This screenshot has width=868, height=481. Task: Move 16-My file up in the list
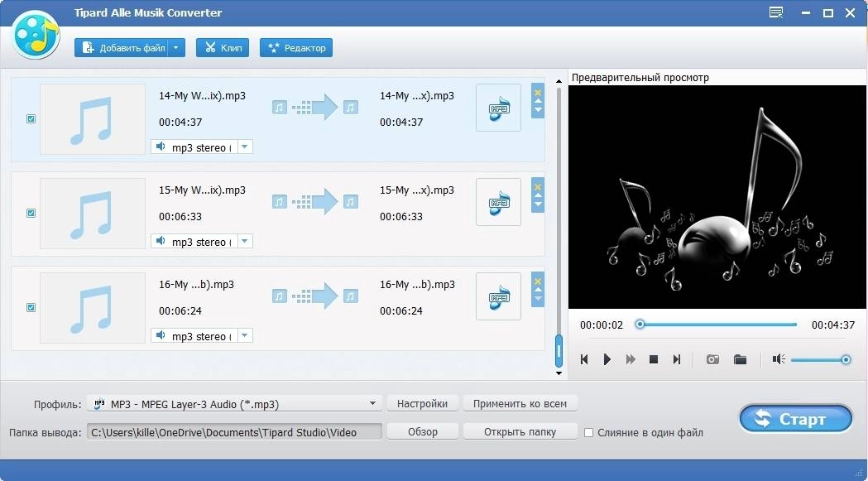point(538,290)
